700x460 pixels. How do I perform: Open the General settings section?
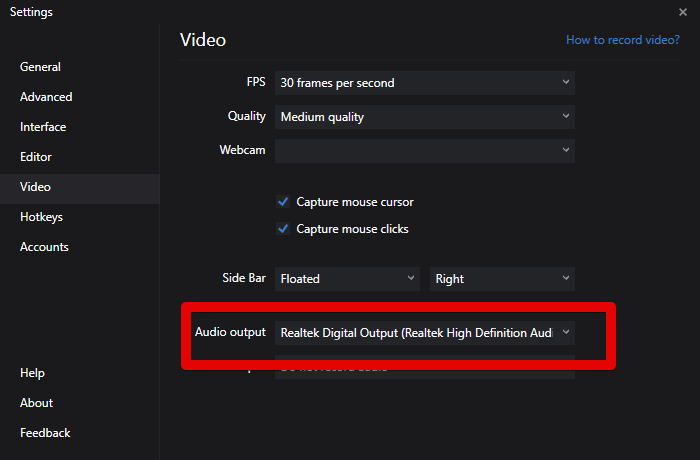[40, 67]
